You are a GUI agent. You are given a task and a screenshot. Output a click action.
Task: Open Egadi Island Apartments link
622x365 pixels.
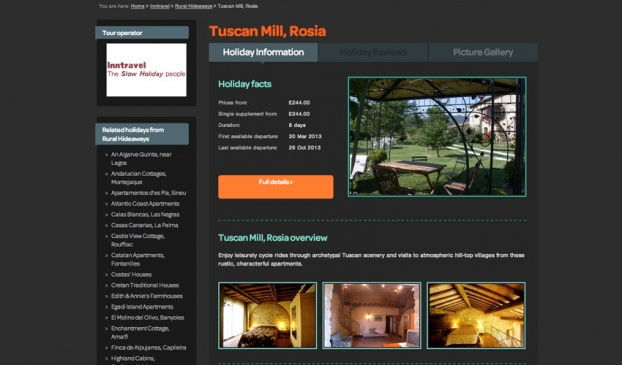pyautogui.click(x=142, y=307)
